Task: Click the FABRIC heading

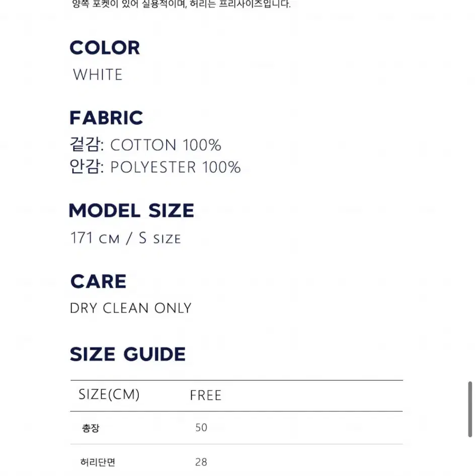Action: (x=106, y=118)
